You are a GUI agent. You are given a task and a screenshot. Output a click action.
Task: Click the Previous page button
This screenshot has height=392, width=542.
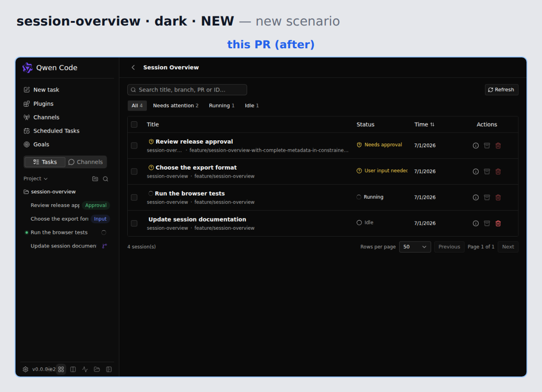point(449,247)
